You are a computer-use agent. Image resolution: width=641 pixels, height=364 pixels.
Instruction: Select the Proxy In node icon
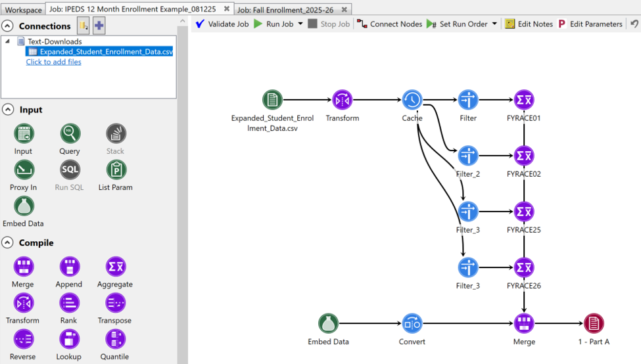[24, 170]
